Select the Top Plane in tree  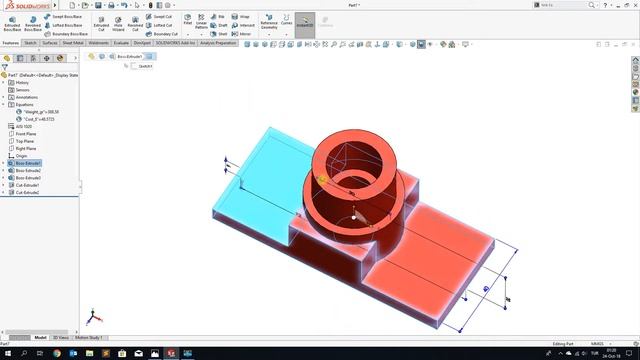click(x=21, y=141)
